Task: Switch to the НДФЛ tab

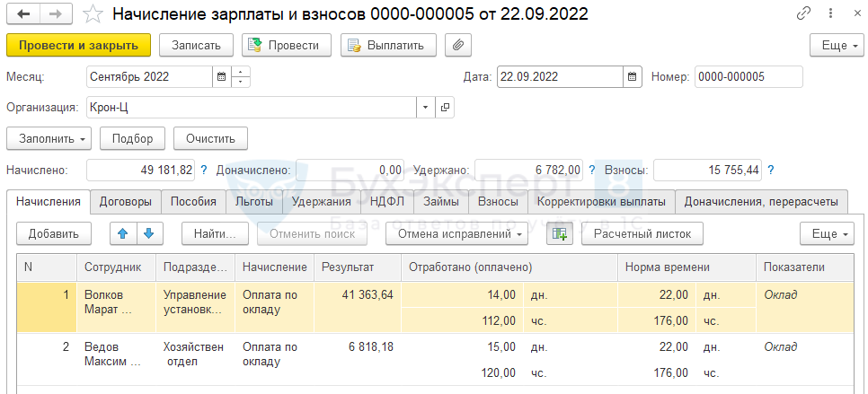Action: click(x=387, y=201)
